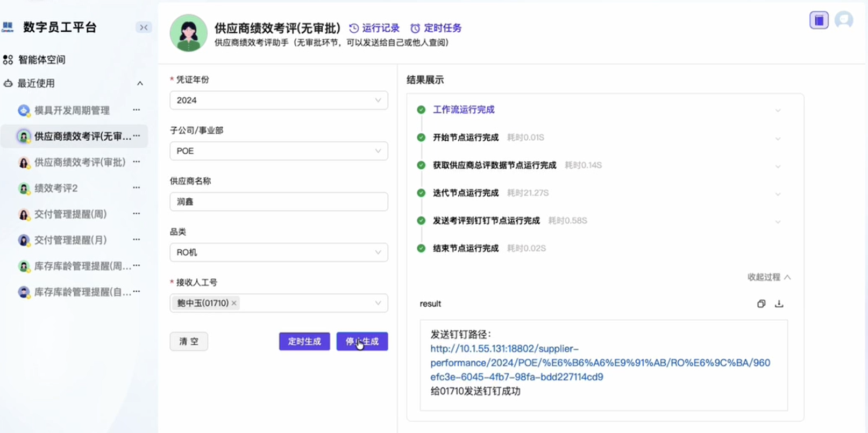This screenshot has height=433, width=868.
Task: Open the purple panel icon at top right
Action: pyautogui.click(x=819, y=20)
